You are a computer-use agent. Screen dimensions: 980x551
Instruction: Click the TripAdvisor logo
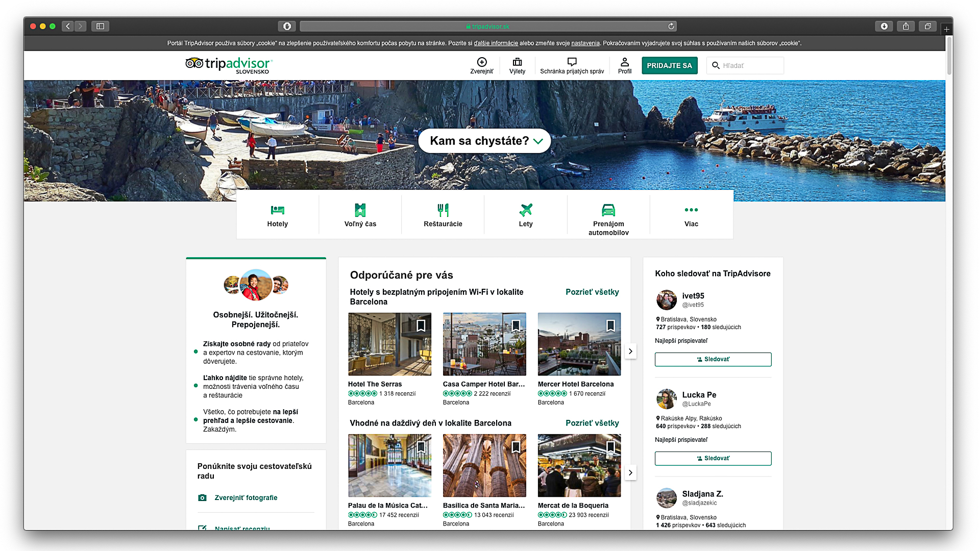click(x=229, y=65)
